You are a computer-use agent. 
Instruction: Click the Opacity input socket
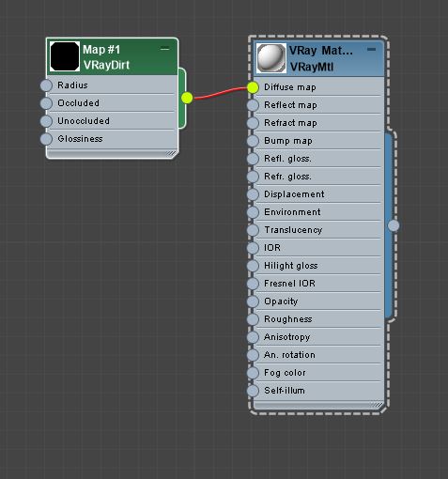coord(253,301)
